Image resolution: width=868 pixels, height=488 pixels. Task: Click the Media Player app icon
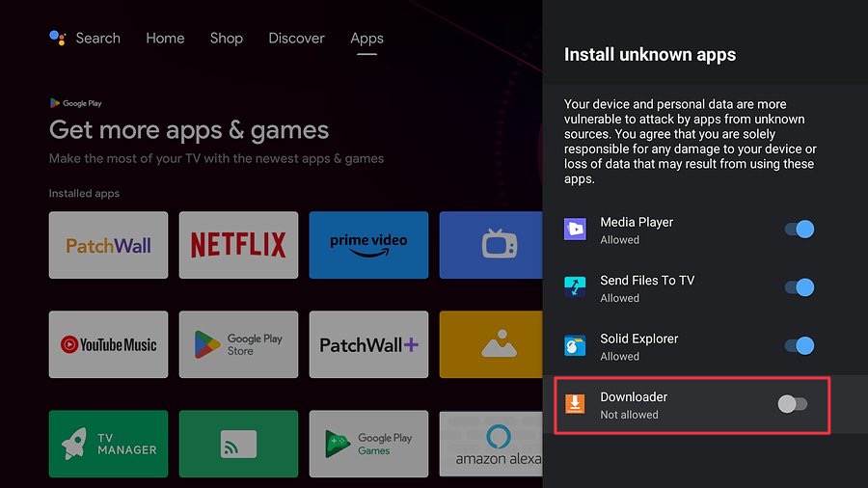[575, 230]
